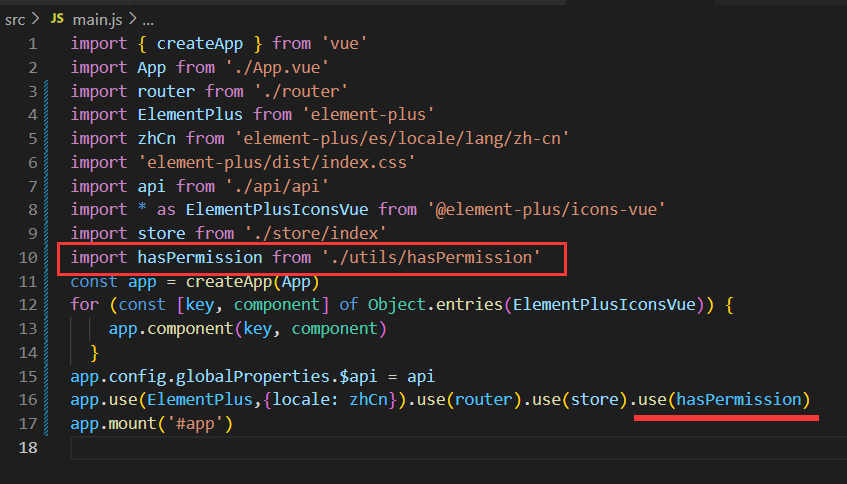Expand the breadcrumb ellipsis symbol list

[146, 19]
